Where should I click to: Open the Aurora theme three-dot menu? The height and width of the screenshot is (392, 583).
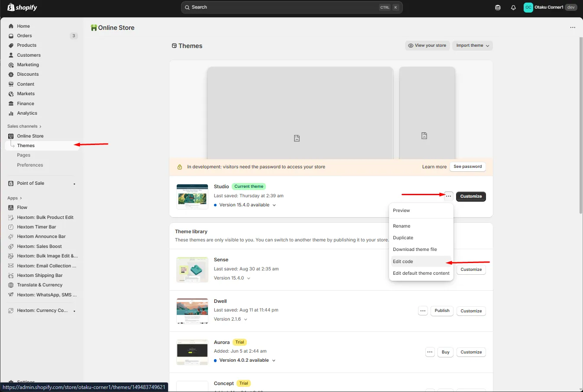pyautogui.click(x=430, y=352)
